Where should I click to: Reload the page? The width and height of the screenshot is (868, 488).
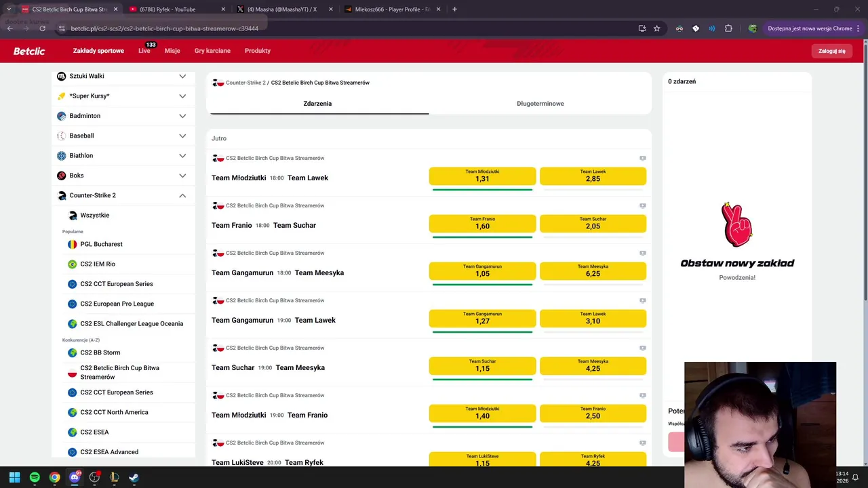[x=42, y=28]
